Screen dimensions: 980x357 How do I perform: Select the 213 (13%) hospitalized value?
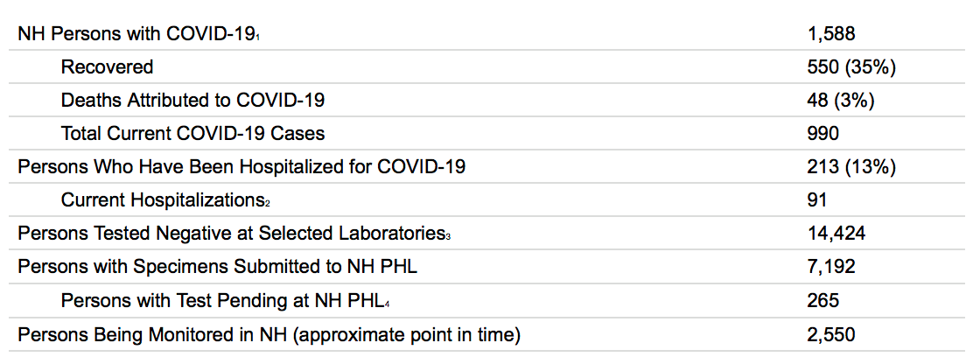click(x=851, y=166)
